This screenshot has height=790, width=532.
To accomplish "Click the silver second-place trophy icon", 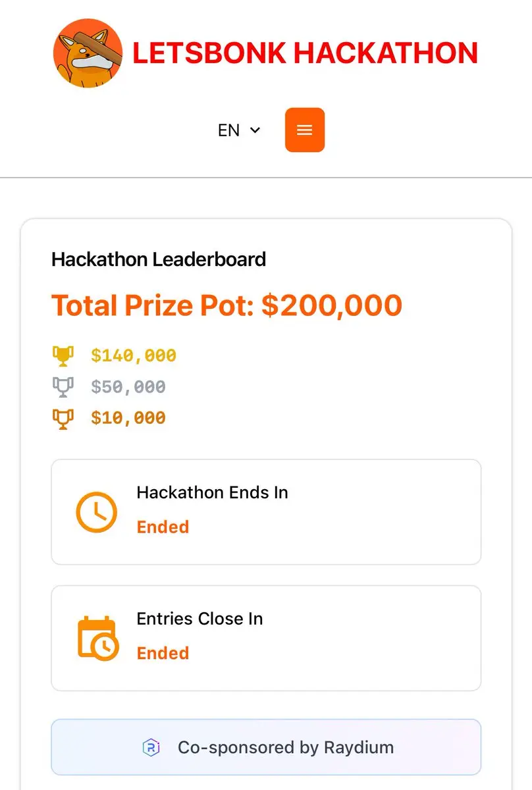I will point(63,387).
